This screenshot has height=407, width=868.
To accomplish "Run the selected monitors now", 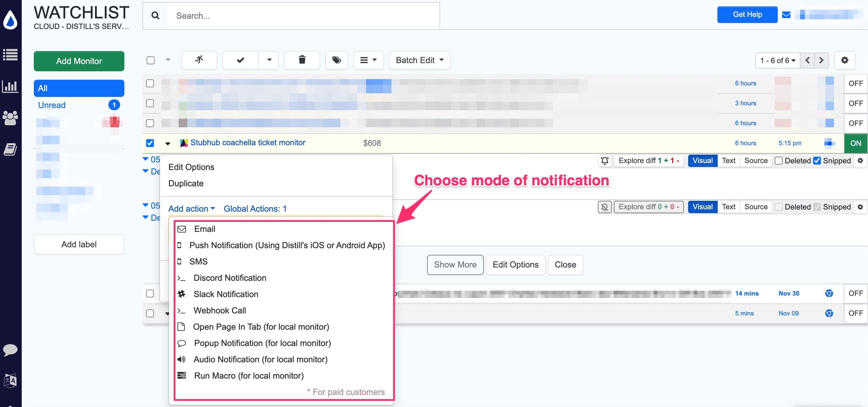I will pyautogui.click(x=199, y=60).
